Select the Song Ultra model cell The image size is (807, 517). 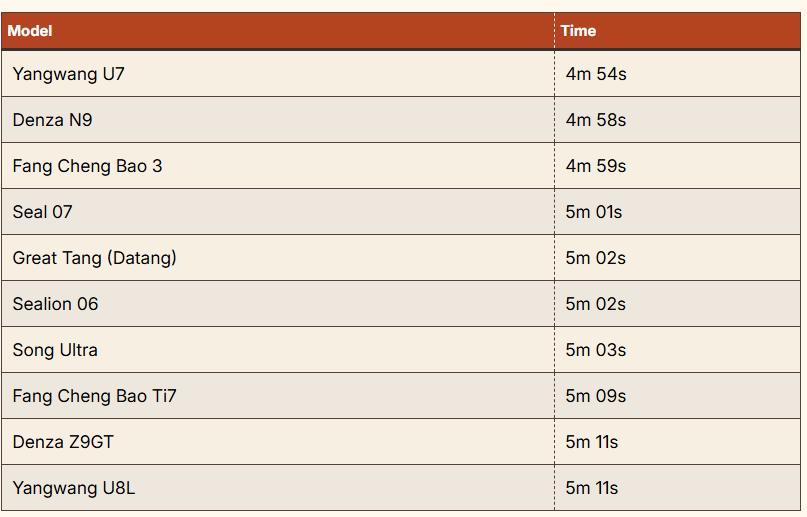(x=55, y=350)
